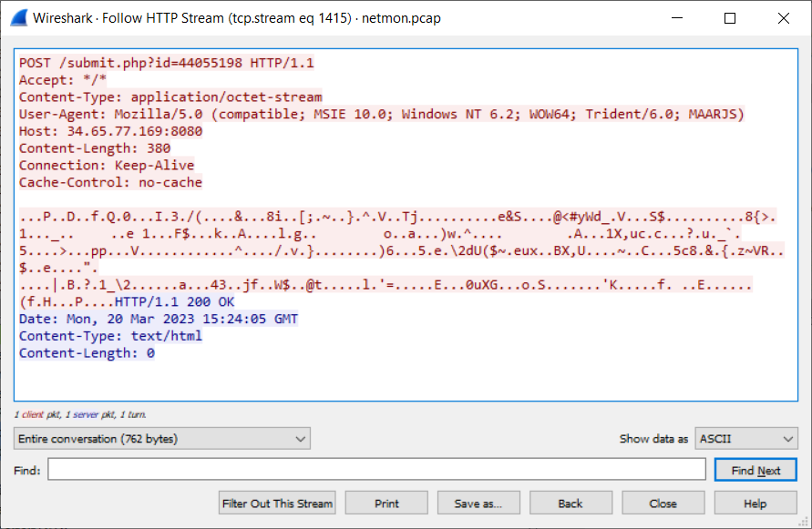812x529 pixels.
Task: Click the Back button
Action: (x=570, y=504)
